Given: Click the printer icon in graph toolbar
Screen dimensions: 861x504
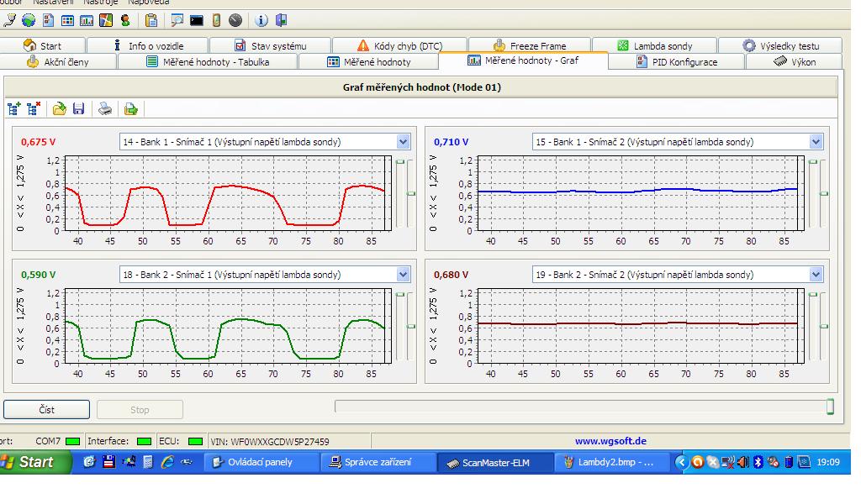Looking at the screenshot, I should (105, 108).
